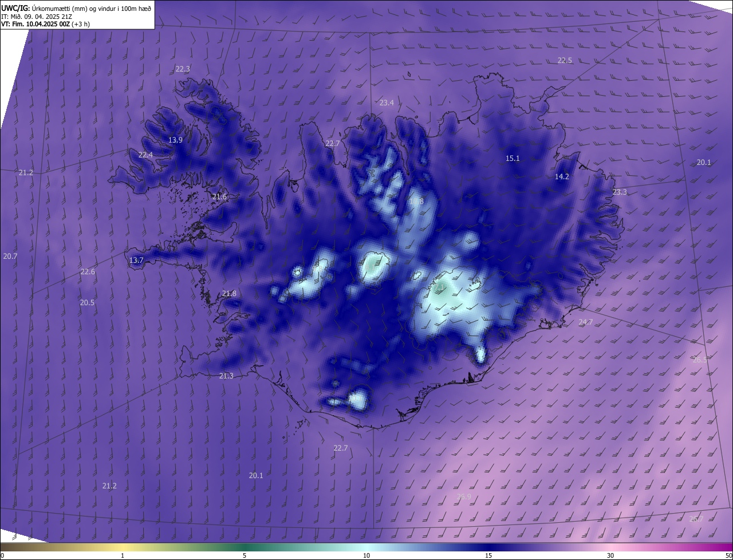Select the 26.7 value label
This screenshot has height=560, width=733.
tap(696, 519)
